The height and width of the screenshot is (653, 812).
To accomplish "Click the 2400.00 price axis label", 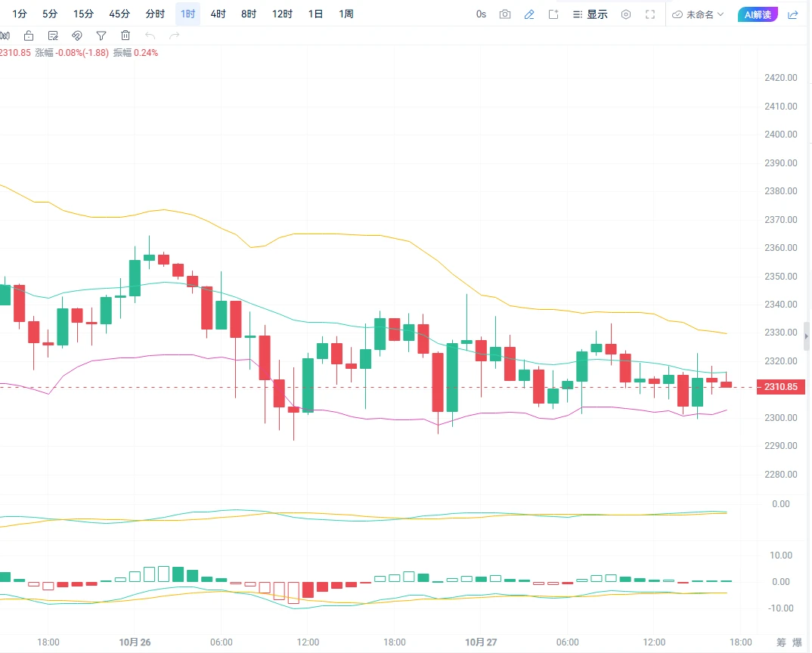I will (x=781, y=135).
